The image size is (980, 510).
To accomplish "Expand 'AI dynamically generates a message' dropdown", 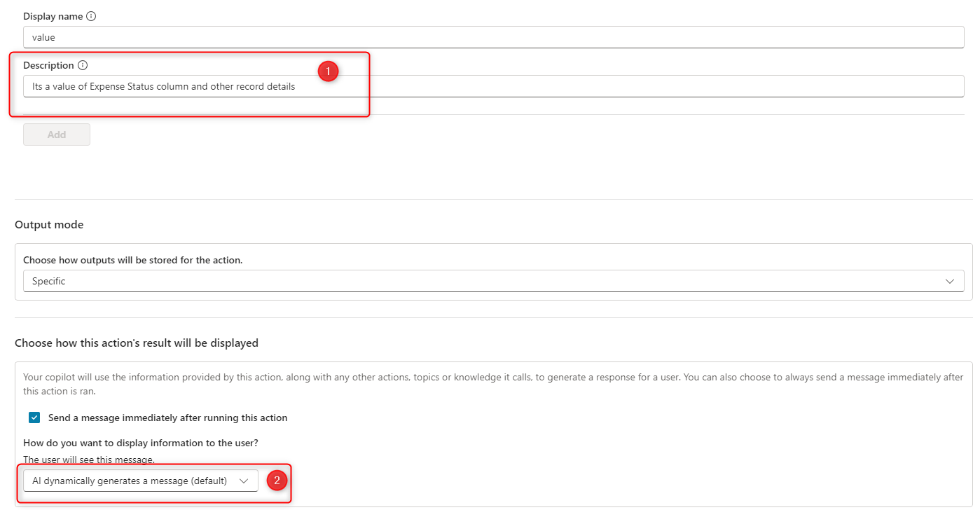I will click(140, 481).
